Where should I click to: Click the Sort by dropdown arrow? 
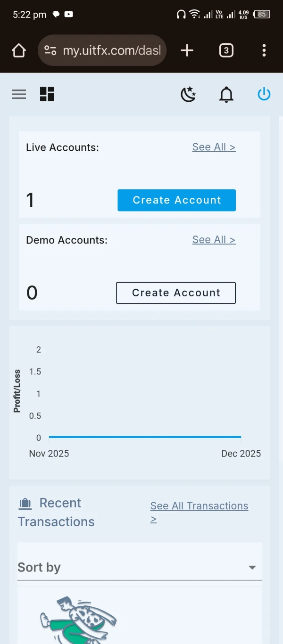click(252, 568)
